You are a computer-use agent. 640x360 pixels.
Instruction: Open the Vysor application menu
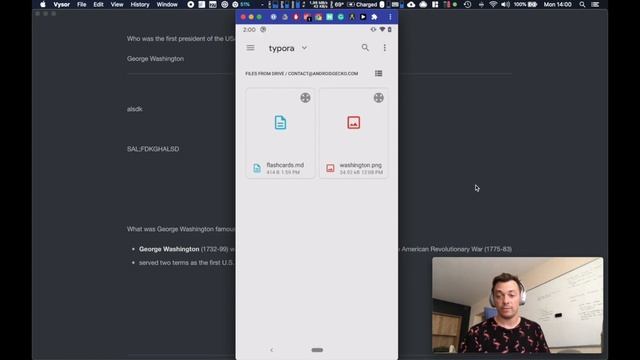pyautogui.click(x=62, y=4)
